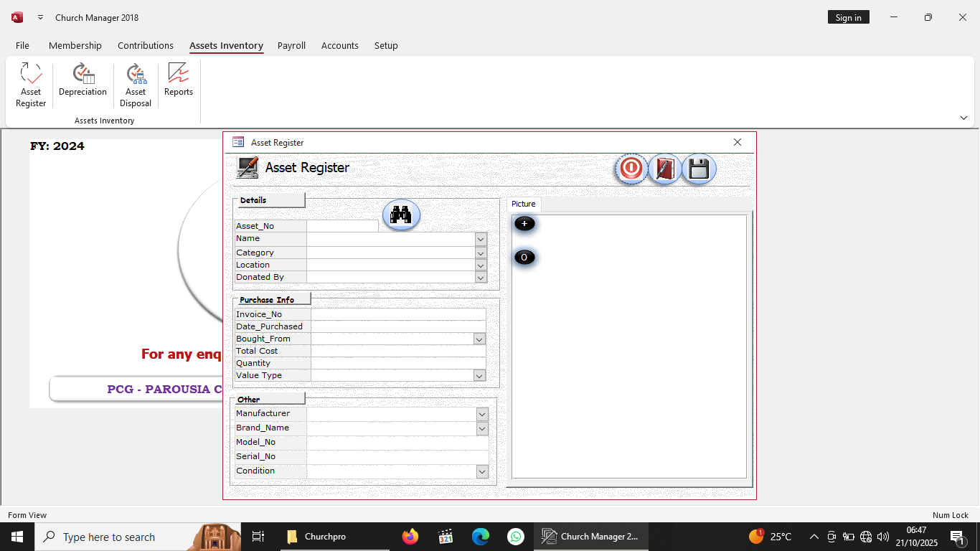The width and height of the screenshot is (980, 551).
Task: Switch to the Payroll ribbon tab
Action: [x=291, y=45]
